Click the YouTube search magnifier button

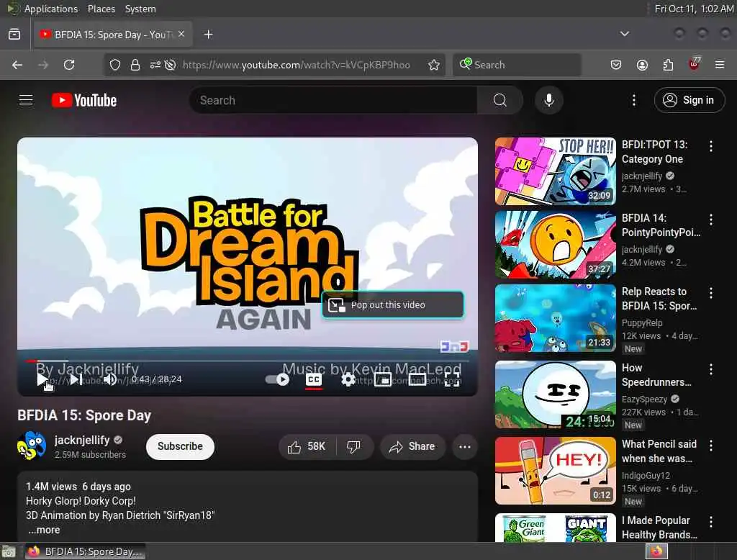tap(500, 100)
